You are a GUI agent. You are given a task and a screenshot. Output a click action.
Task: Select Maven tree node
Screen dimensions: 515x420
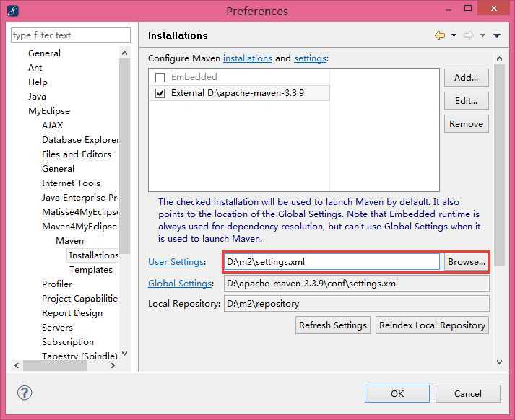(69, 241)
